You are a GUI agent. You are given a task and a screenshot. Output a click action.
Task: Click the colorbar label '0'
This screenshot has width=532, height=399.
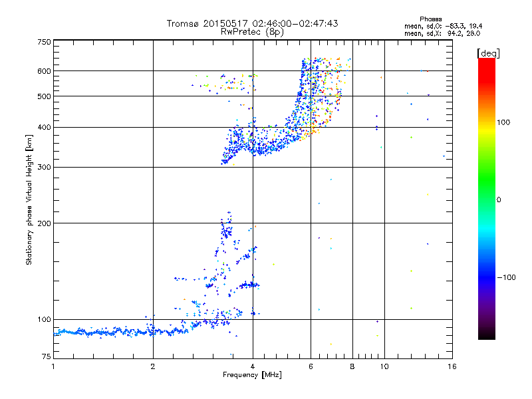(499, 199)
